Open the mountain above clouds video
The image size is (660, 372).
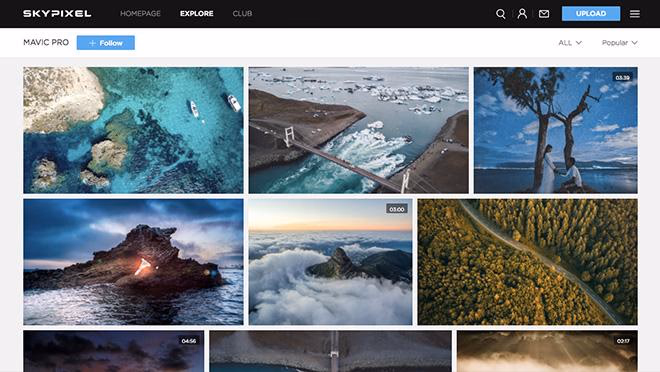tap(330, 262)
